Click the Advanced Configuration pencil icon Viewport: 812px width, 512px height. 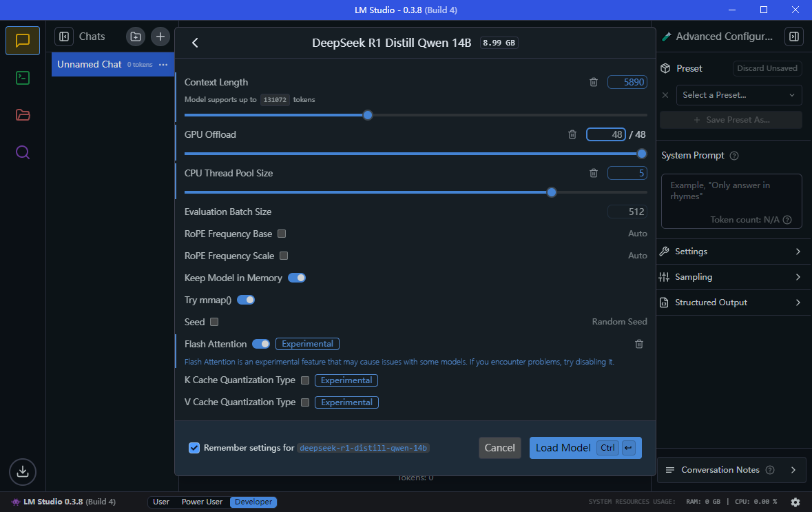[x=667, y=37]
